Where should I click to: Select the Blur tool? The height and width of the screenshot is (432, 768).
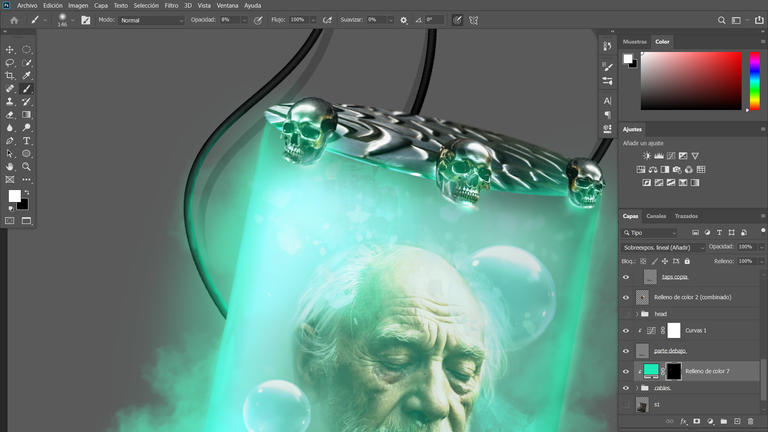(9, 127)
